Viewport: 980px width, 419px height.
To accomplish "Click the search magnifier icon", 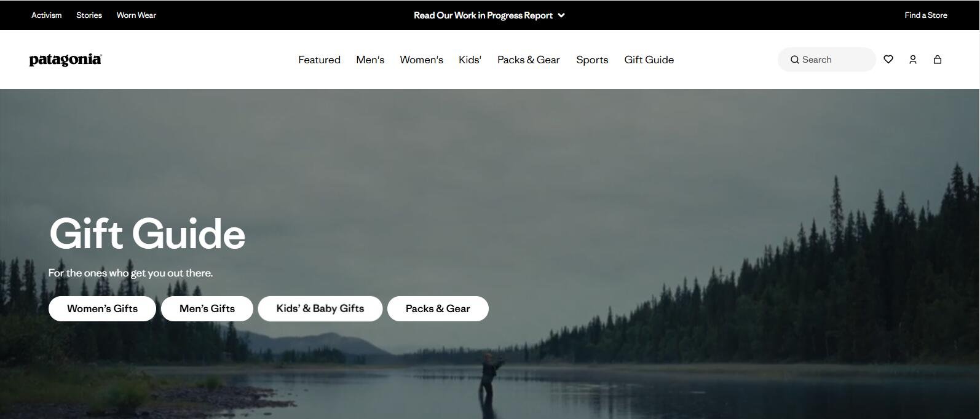I will [794, 60].
